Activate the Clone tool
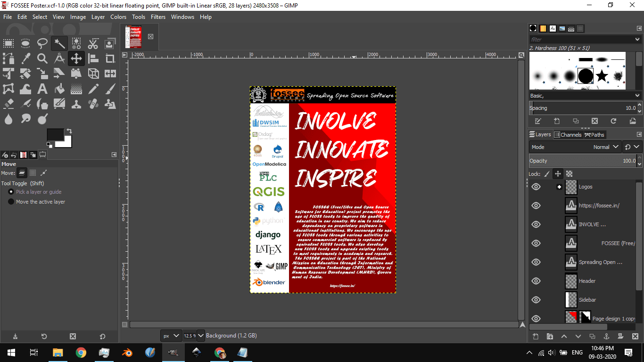The image size is (644, 362). point(76,103)
